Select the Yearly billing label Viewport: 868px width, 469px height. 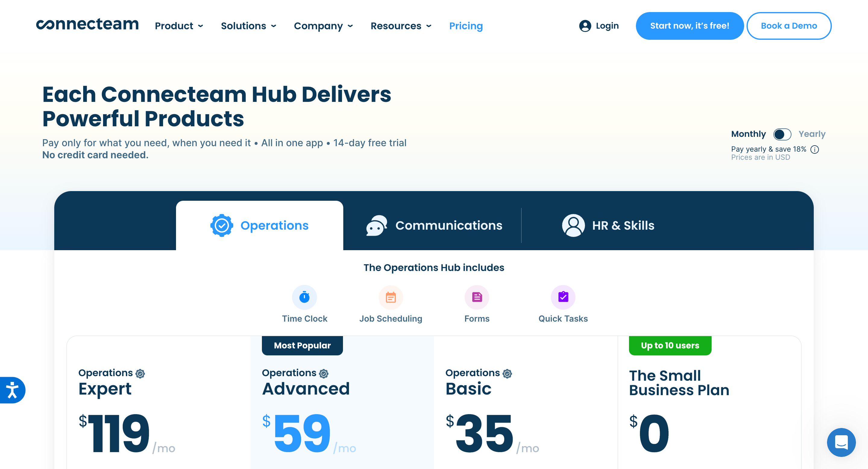pos(812,134)
